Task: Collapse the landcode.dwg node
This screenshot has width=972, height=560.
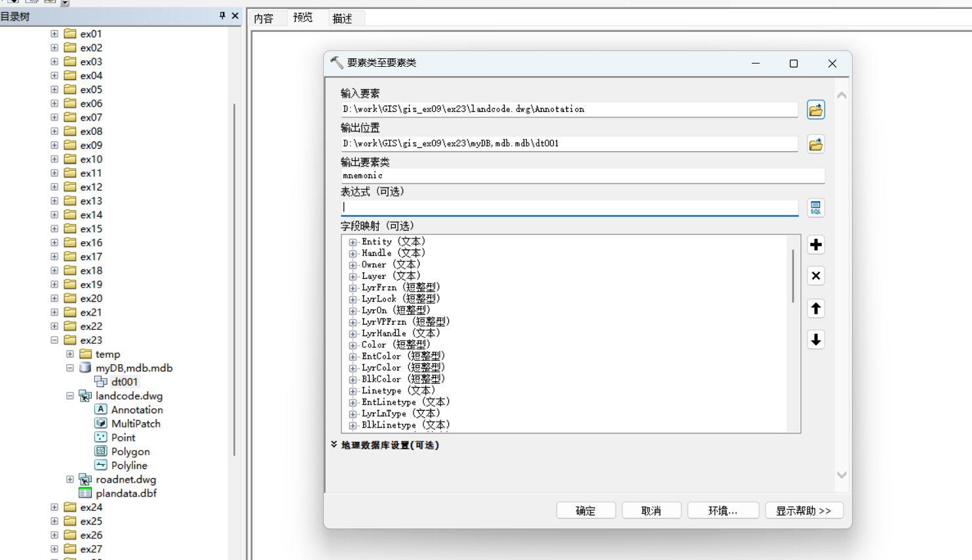Action: [70, 396]
